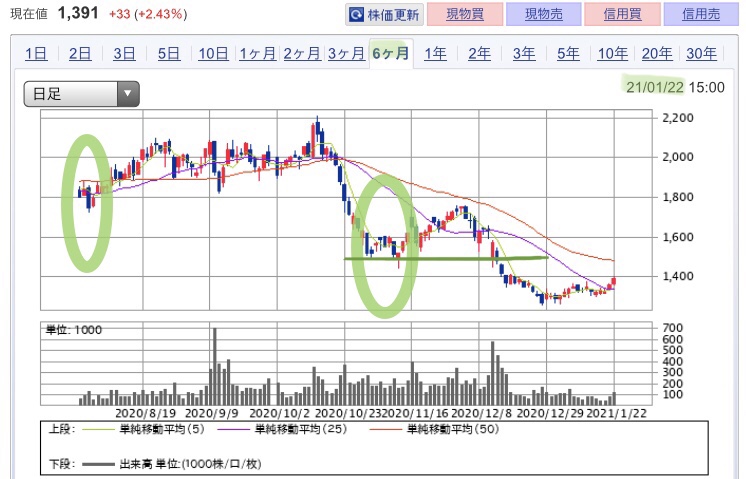Viewport: 746px width, 479px height.
Task: Select the 6ヶ月 period tab
Action: click(391, 53)
